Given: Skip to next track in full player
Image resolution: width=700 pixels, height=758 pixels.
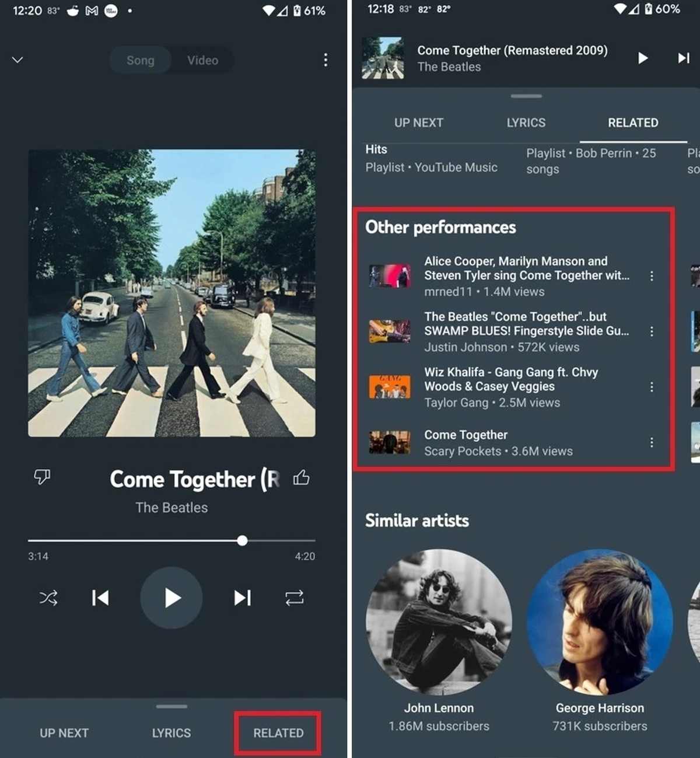Looking at the screenshot, I should point(242,598).
